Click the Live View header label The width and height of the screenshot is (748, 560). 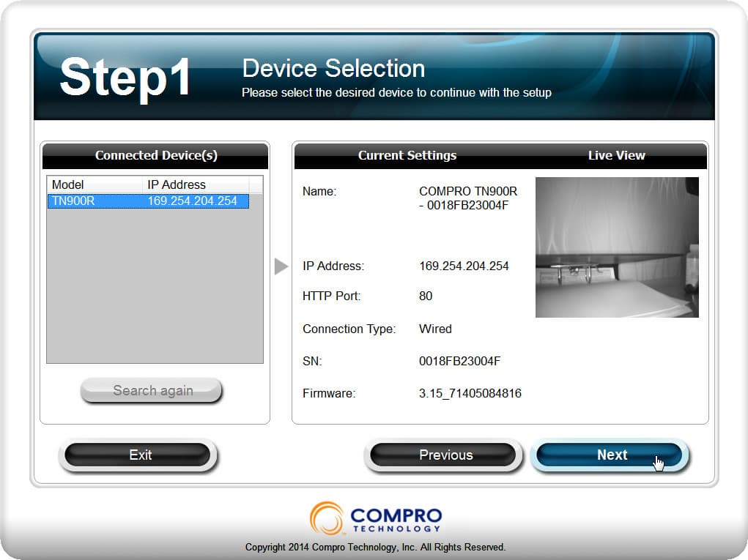click(x=616, y=155)
